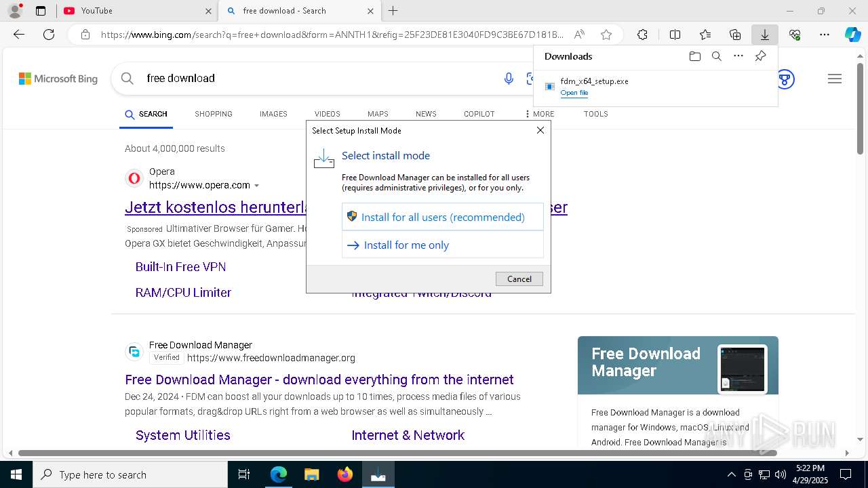Select the COPILOT tab
Image resolution: width=868 pixels, height=488 pixels.
point(479,114)
